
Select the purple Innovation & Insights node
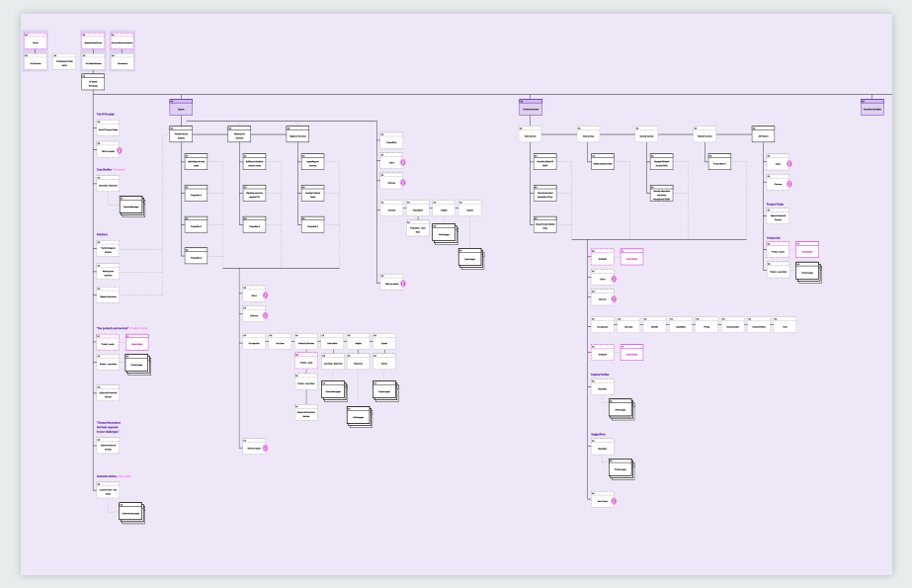[x=871, y=108]
